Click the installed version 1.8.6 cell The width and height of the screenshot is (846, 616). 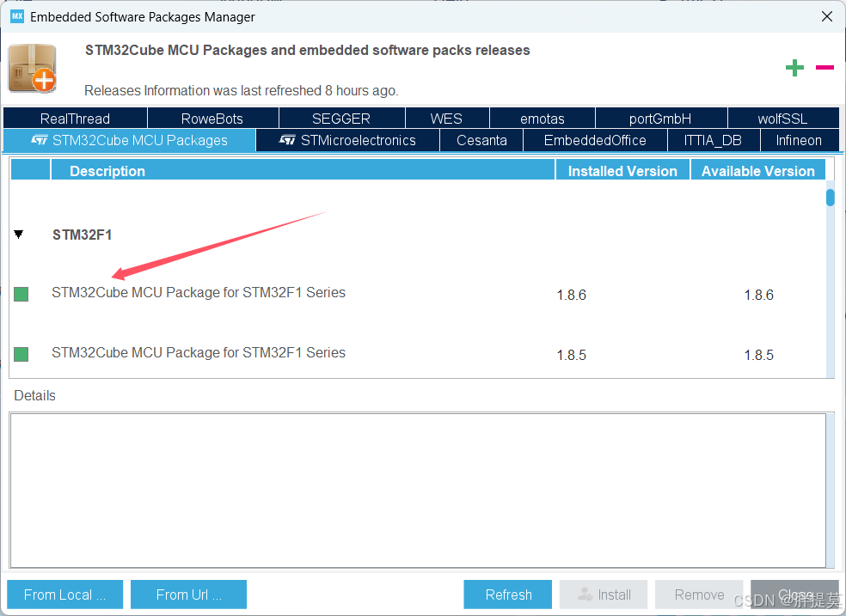(x=572, y=295)
